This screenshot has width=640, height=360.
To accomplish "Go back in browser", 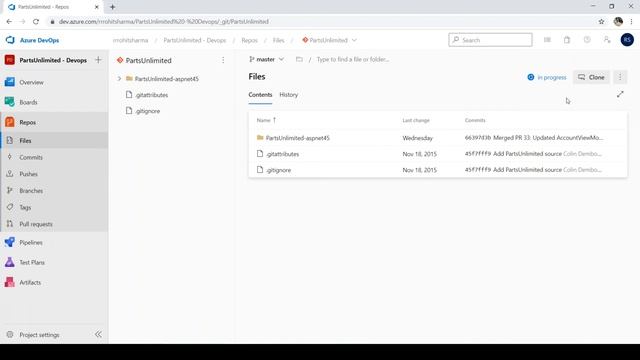I will pyautogui.click(x=9, y=22).
